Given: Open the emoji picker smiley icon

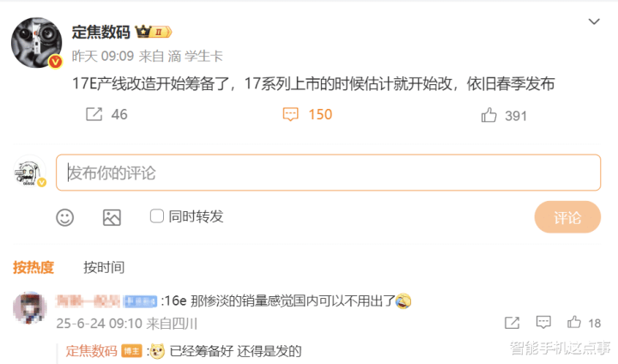Looking at the screenshot, I should point(65,217).
